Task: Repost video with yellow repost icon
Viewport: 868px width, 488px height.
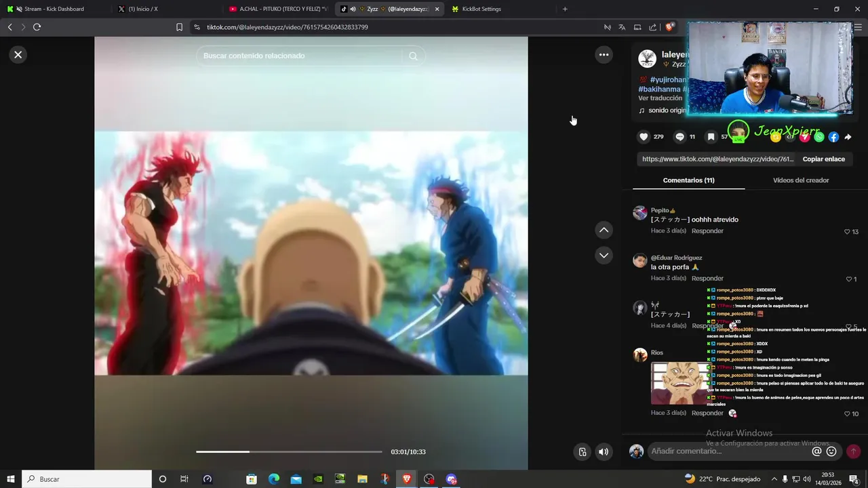Action: pyautogui.click(x=776, y=137)
